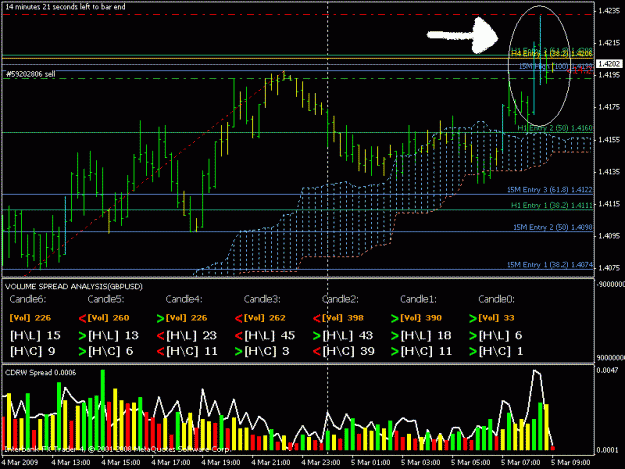Click the '[Vol] 390' value under Candle1
This screenshot has height=469, width=625.
pos(421,318)
